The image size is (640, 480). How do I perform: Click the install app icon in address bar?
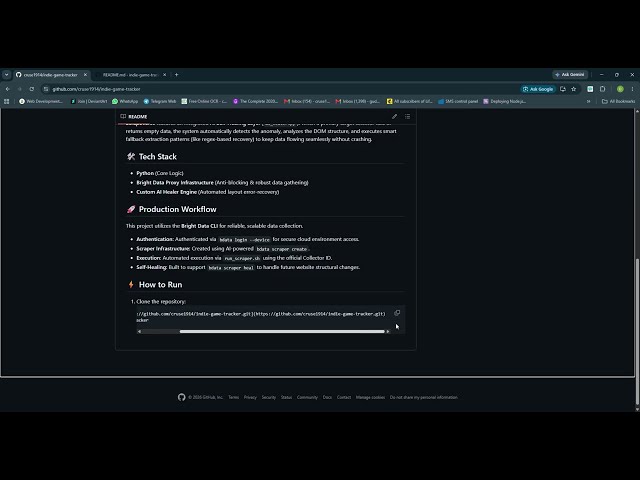point(563,89)
